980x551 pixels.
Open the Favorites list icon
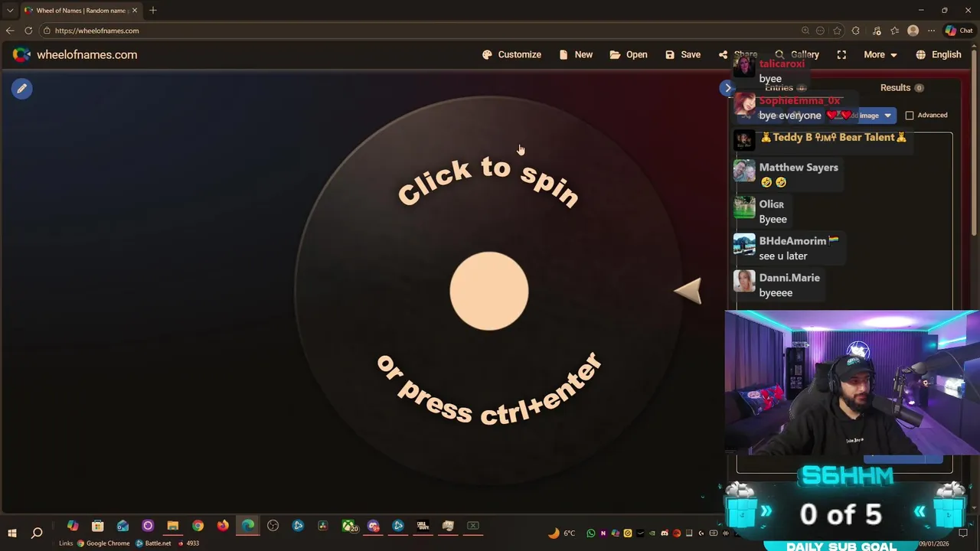point(894,31)
